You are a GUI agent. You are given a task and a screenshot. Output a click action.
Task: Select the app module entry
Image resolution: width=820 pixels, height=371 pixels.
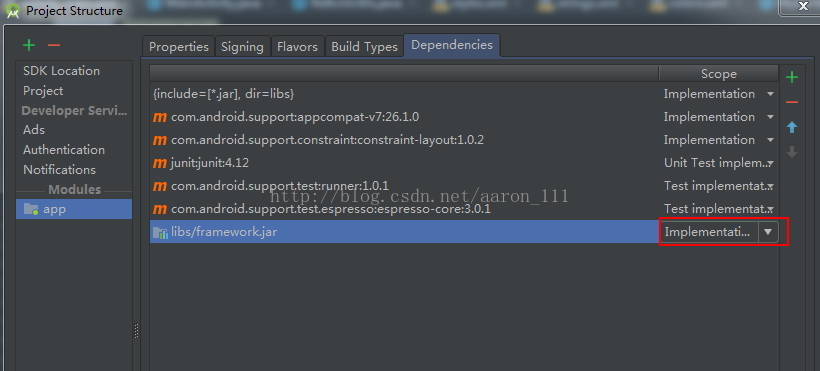(74, 209)
